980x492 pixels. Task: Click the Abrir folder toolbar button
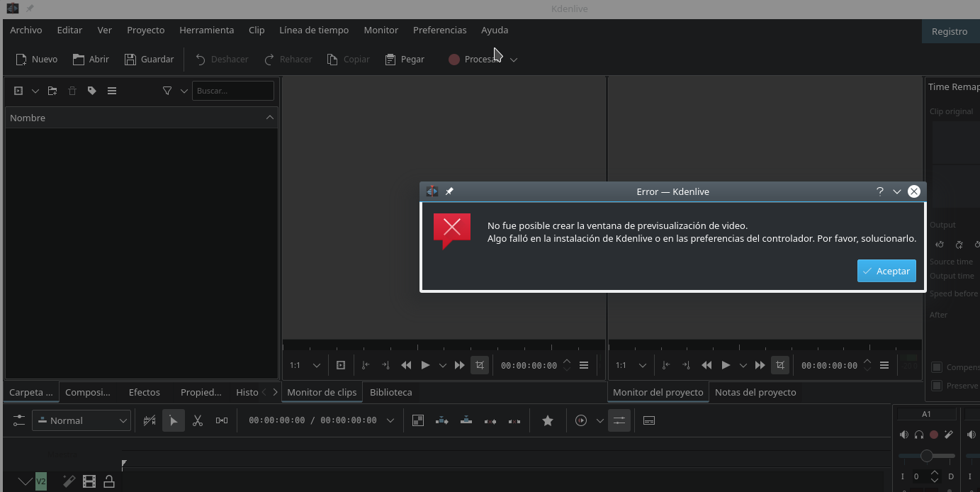pos(91,59)
